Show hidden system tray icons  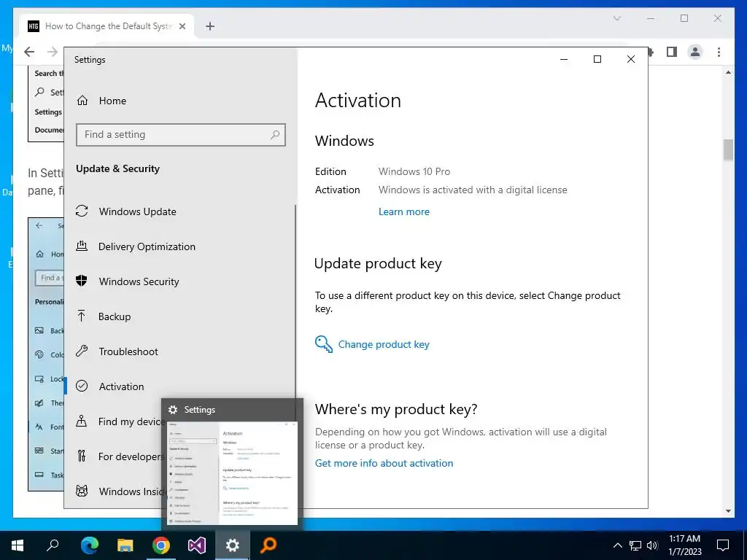click(617, 545)
